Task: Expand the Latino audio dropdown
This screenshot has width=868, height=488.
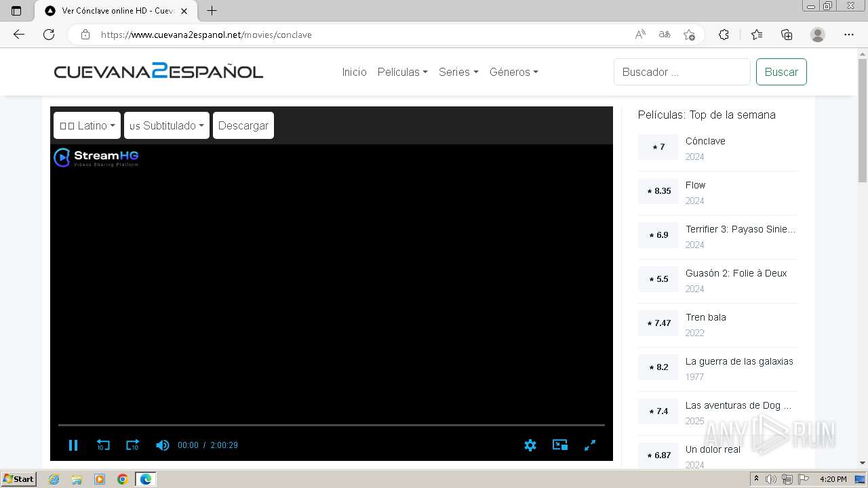Action: (x=87, y=125)
